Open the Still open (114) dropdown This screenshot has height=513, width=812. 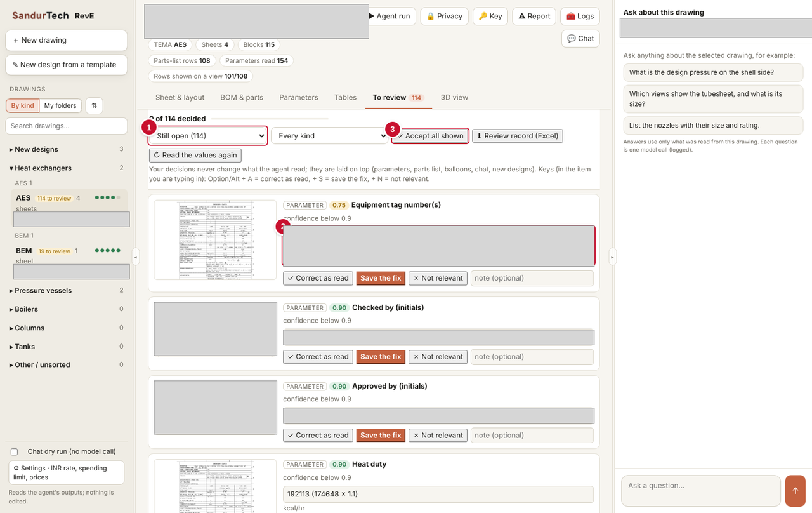tap(208, 136)
